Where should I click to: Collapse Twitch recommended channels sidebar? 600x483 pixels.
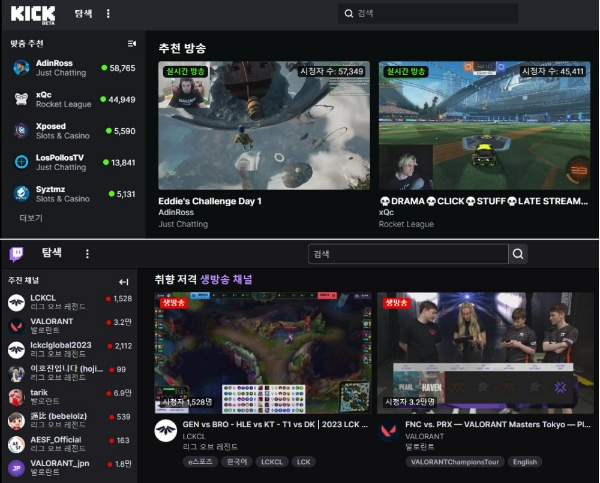124,282
